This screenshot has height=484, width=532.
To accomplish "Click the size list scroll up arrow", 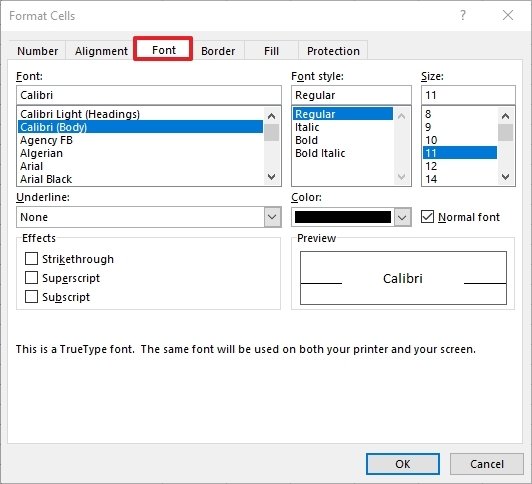I will pyautogui.click(x=506, y=116).
